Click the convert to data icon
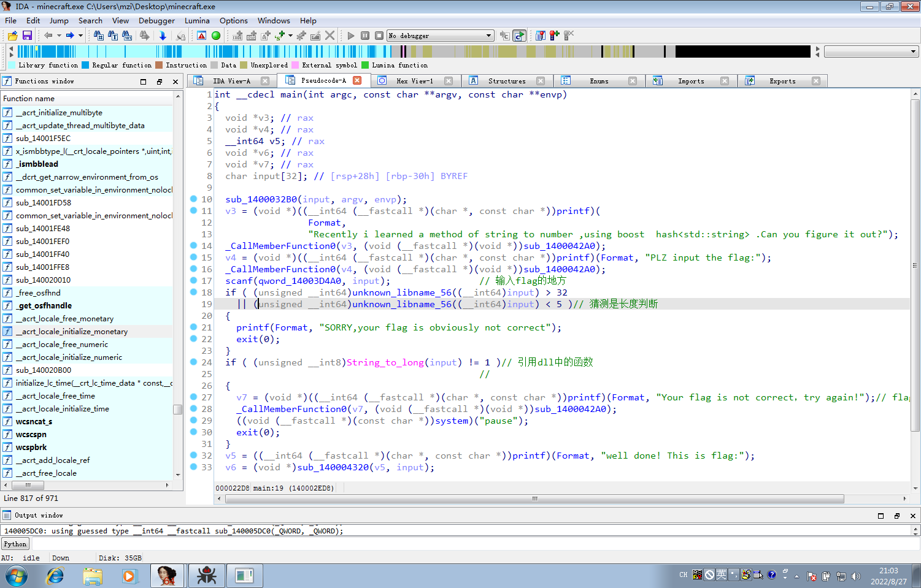The height and width of the screenshot is (588, 921). click(x=252, y=36)
